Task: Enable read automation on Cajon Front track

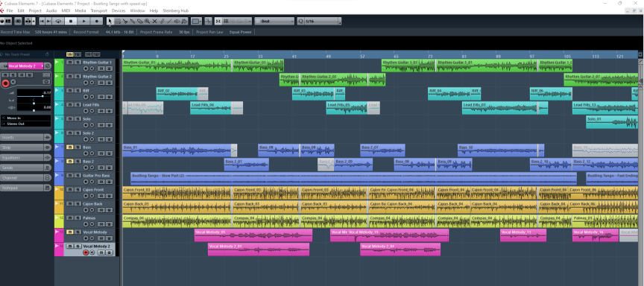Action: pos(101,196)
